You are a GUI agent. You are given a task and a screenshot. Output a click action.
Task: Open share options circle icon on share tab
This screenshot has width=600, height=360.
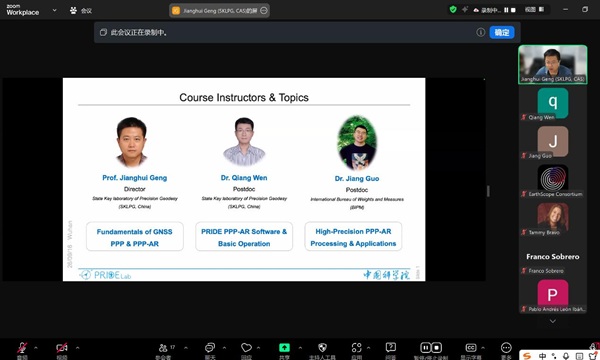click(x=264, y=11)
